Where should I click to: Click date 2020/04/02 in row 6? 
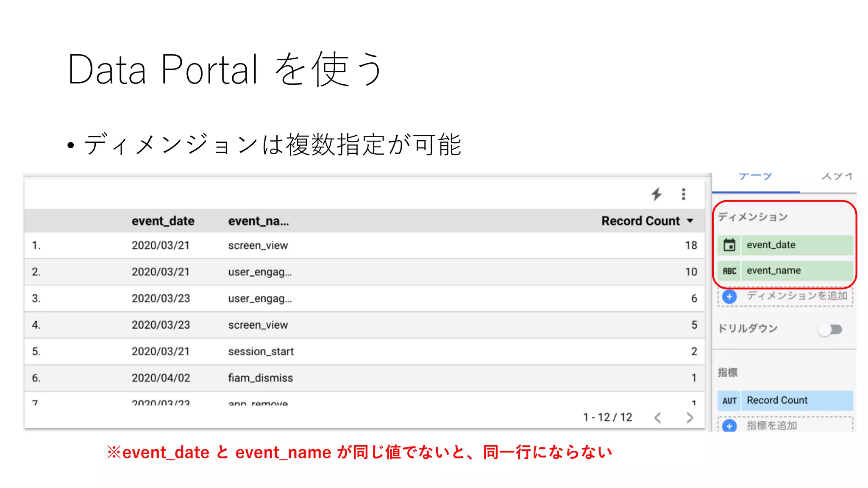click(x=161, y=378)
